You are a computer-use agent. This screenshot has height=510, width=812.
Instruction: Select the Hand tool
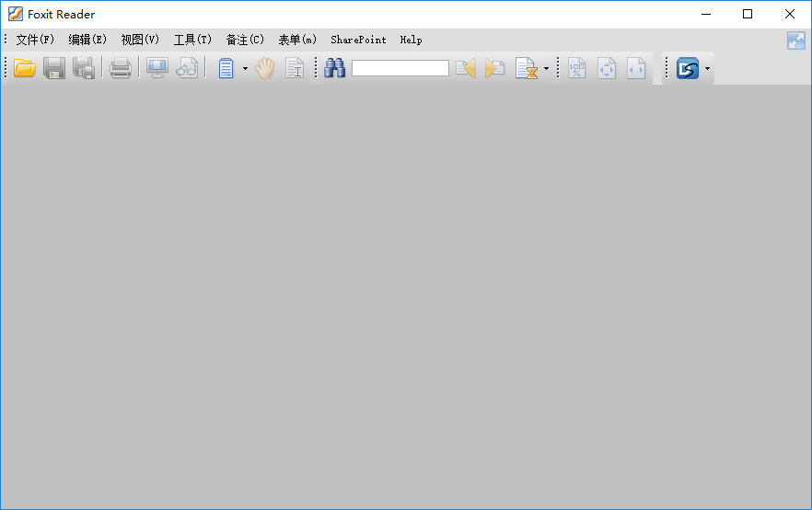pos(264,68)
